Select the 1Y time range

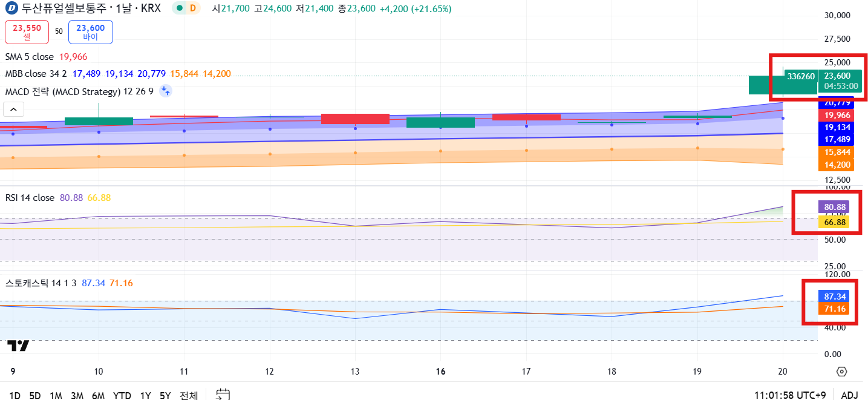point(145,396)
